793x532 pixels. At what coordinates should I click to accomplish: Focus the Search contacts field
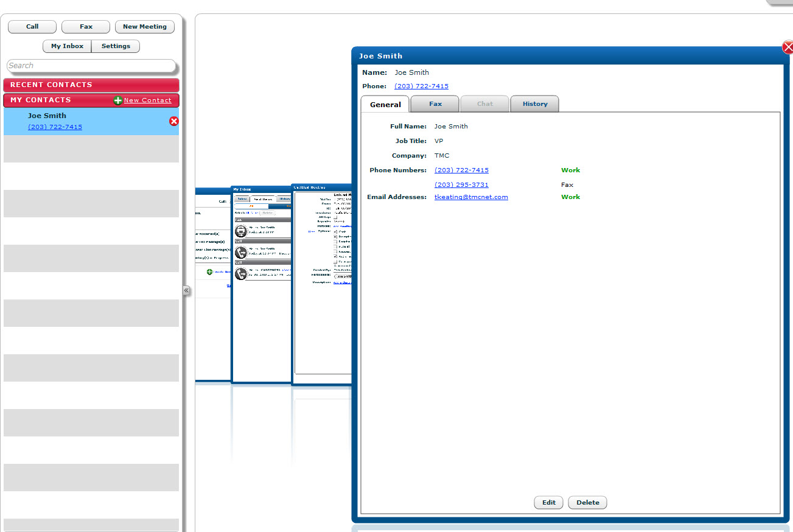point(91,66)
